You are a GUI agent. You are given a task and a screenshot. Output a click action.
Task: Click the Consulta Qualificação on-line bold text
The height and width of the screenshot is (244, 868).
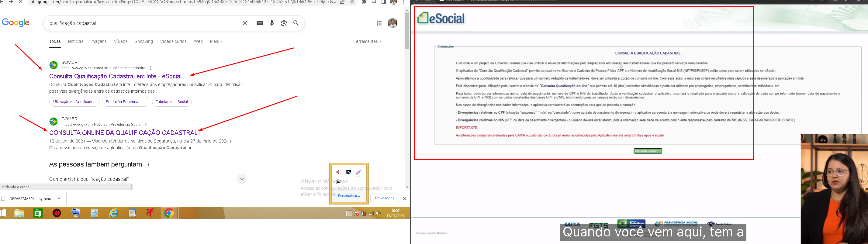563,86
